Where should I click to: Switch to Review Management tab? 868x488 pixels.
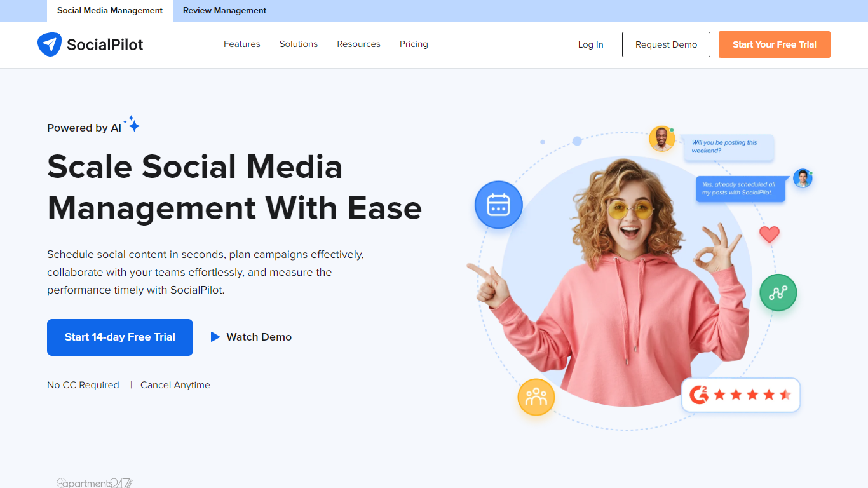(x=224, y=11)
